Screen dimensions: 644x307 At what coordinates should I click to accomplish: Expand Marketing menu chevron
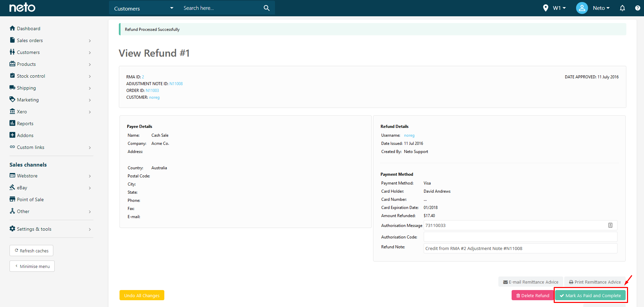click(x=90, y=100)
